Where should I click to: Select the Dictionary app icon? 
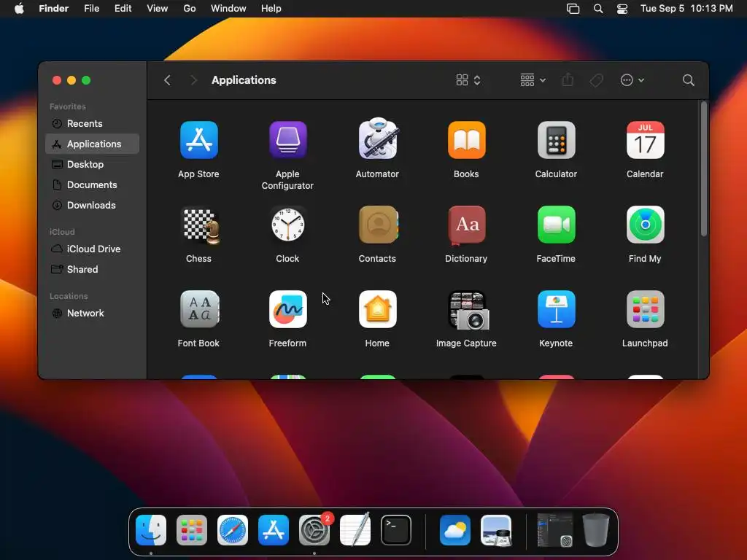(466, 225)
